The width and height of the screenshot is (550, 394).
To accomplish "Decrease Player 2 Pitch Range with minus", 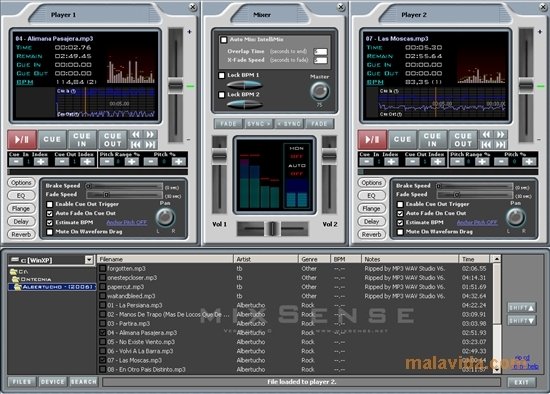I will 457,162.
